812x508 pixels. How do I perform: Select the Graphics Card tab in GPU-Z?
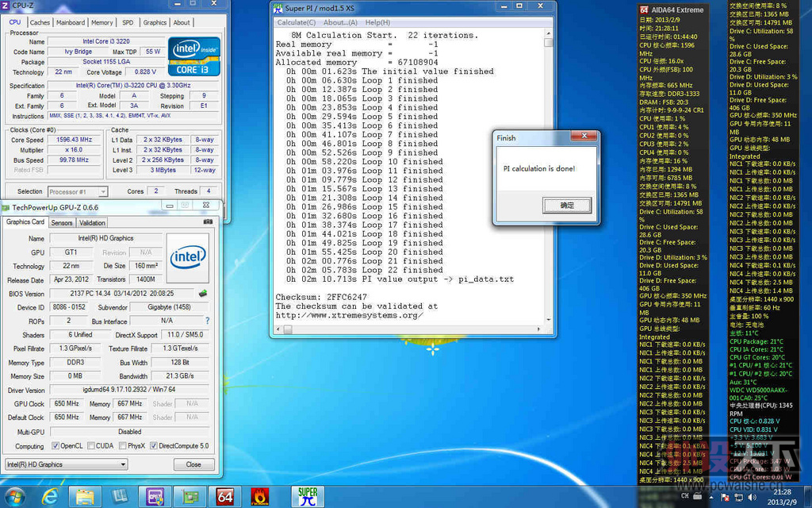coord(25,222)
